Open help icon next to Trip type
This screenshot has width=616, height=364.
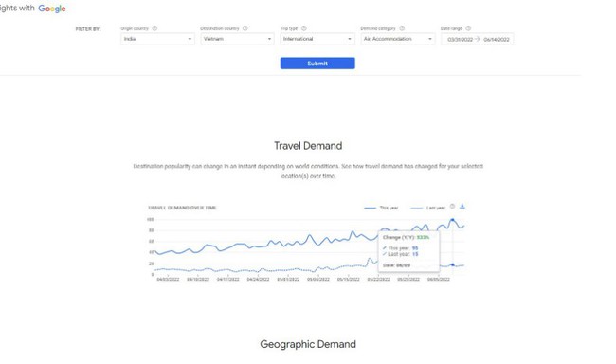303,28
